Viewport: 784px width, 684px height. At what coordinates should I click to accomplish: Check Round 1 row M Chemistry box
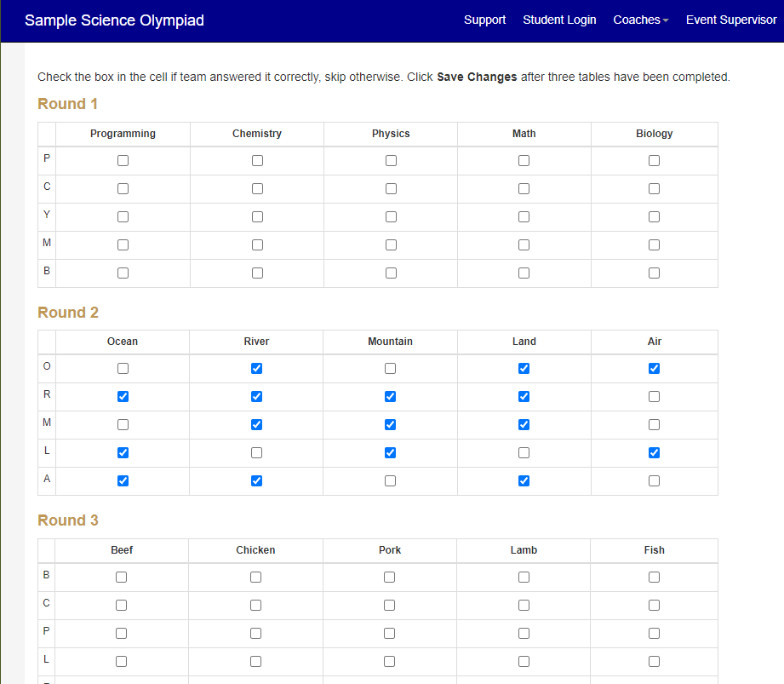257,244
